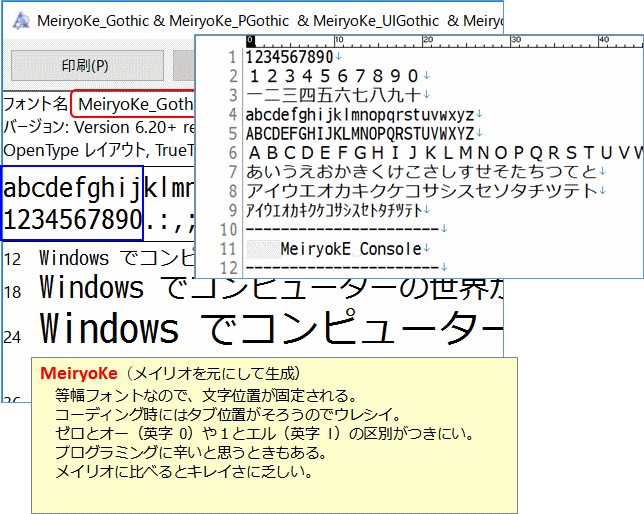Click the note line メイリオに比べると

pos(184,471)
